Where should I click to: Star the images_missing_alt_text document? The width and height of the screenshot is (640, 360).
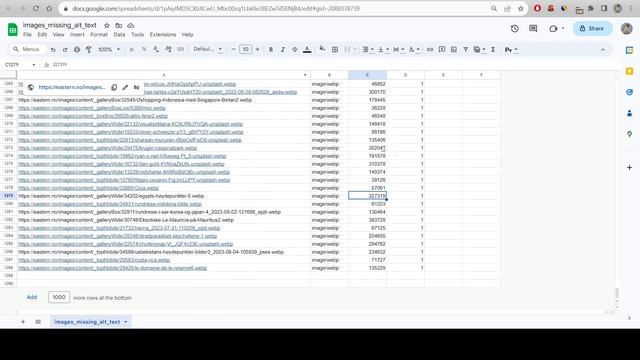[107, 25]
